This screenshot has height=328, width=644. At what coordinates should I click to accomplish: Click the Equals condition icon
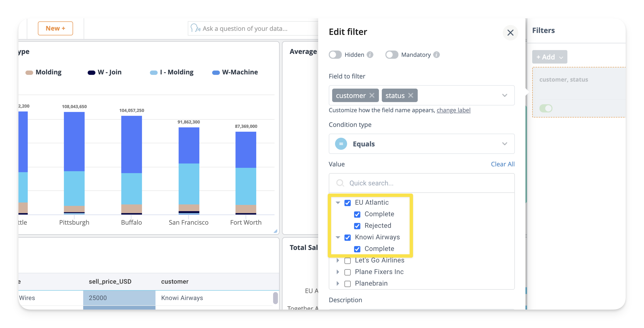[341, 144]
